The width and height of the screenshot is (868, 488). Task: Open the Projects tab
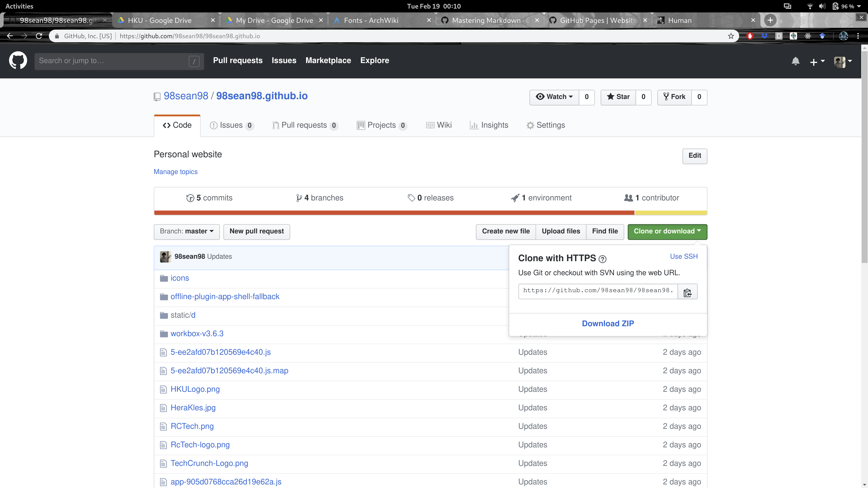tap(382, 126)
